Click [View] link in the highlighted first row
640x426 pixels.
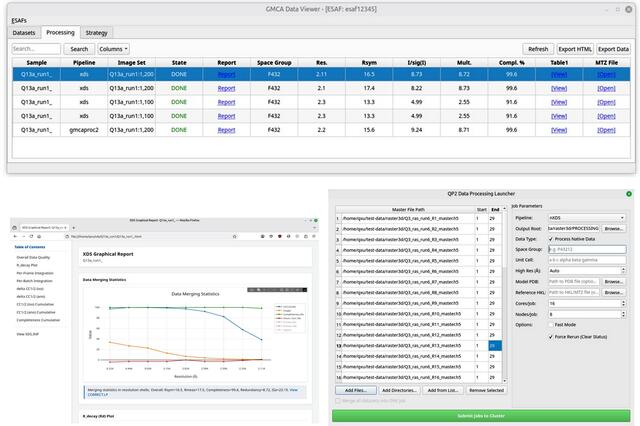[x=559, y=74]
